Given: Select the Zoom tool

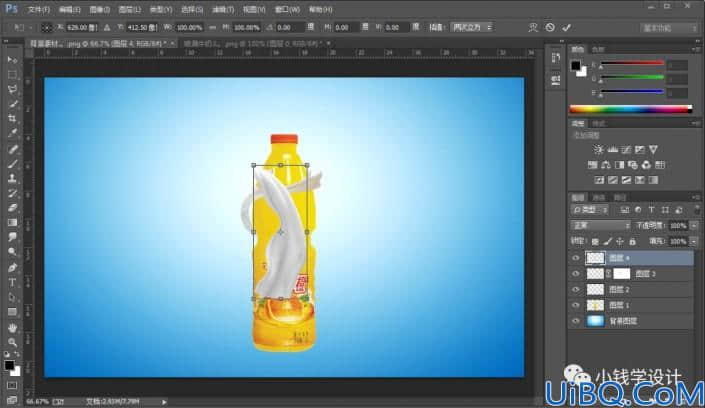Looking at the screenshot, I should (x=12, y=342).
